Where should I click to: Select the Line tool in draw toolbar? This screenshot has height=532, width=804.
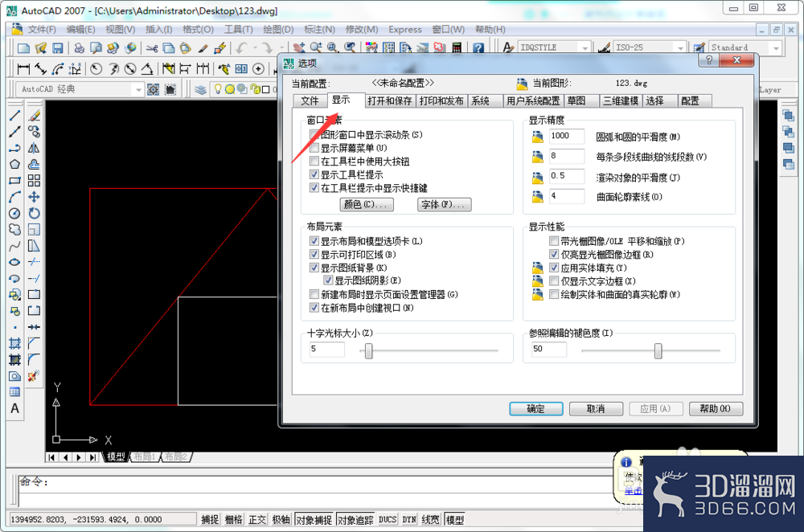[14, 115]
